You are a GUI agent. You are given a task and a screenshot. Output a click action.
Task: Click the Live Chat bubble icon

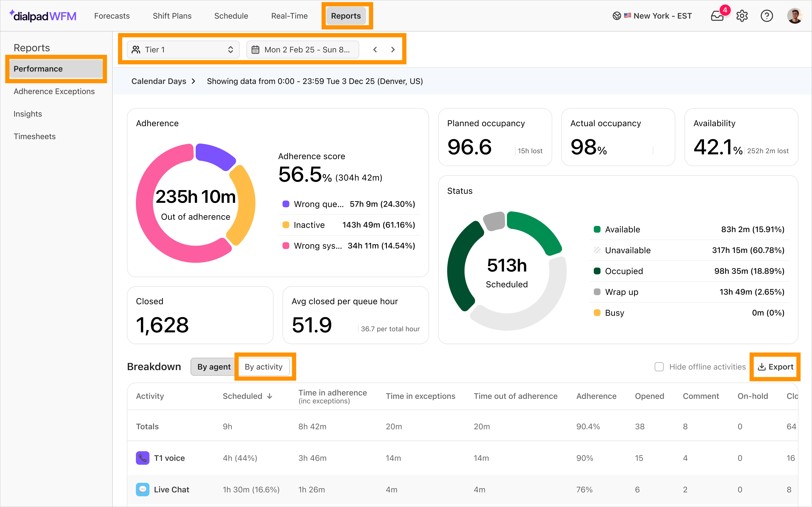(x=142, y=489)
